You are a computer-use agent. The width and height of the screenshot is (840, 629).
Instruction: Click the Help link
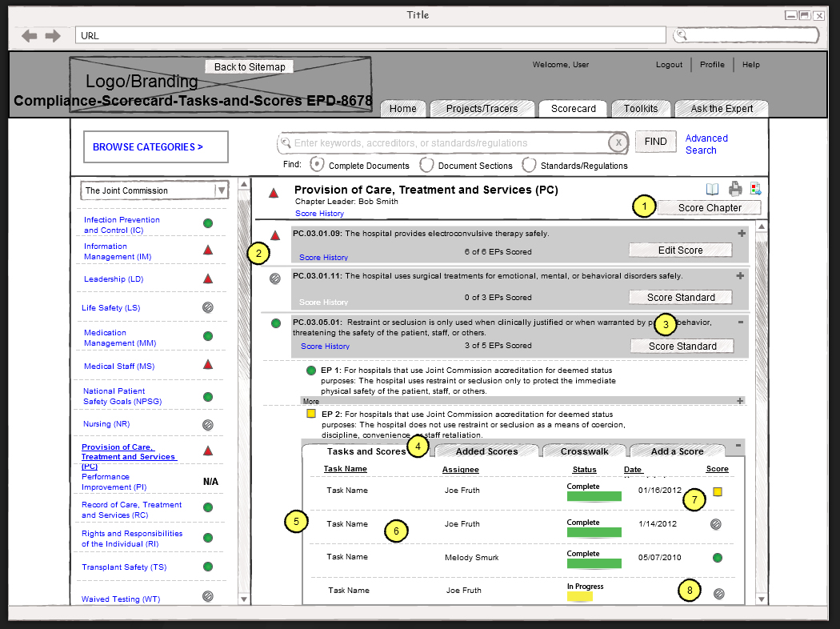tap(750, 64)
